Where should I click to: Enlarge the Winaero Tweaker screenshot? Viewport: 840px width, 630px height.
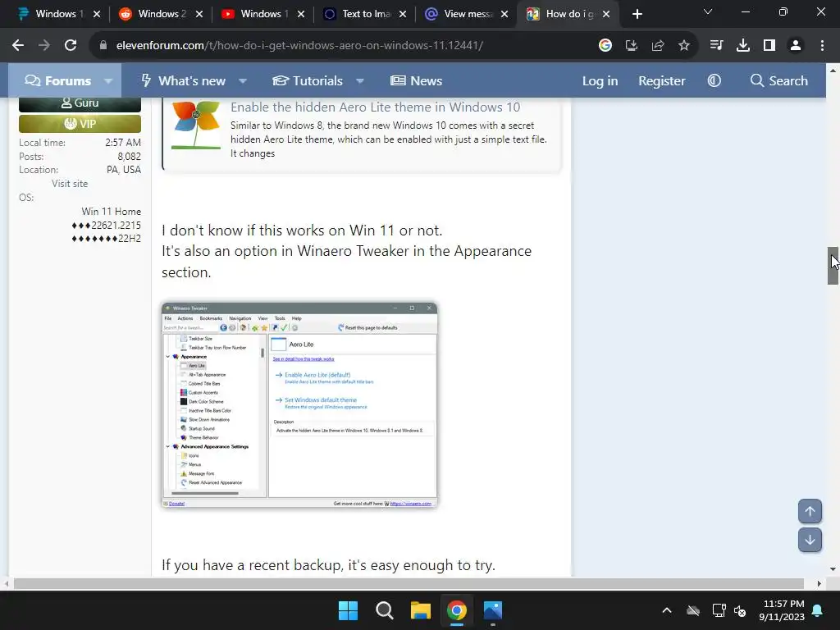(299, 404)
